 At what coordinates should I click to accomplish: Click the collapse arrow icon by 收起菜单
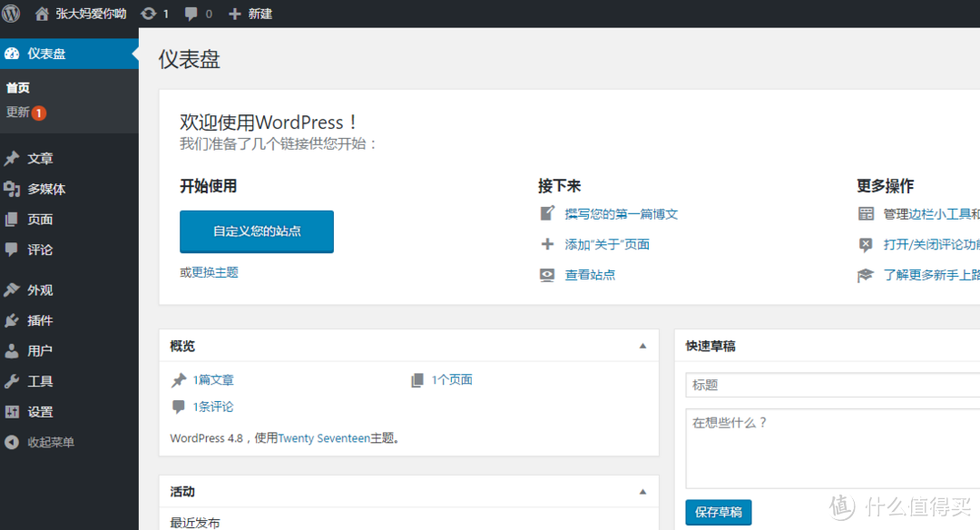tap(11, 443)
